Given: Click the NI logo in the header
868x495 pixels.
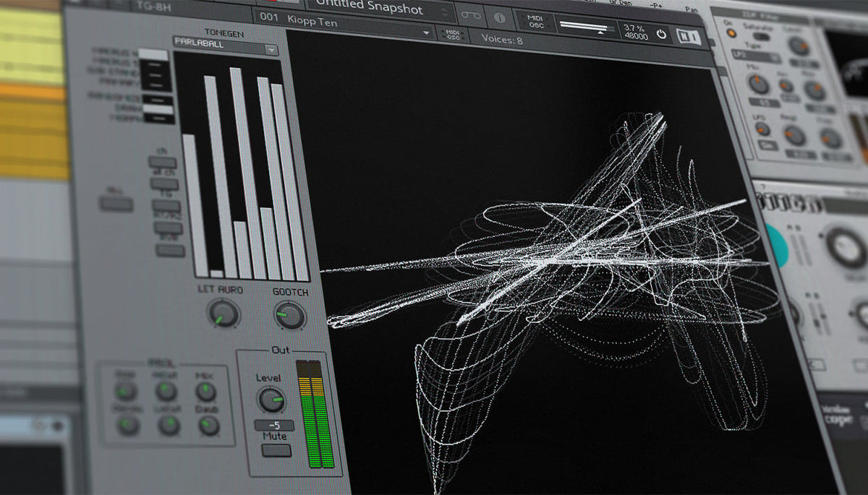Looking at the screenshot, I should pyautogui.click(x=690, y=35).
